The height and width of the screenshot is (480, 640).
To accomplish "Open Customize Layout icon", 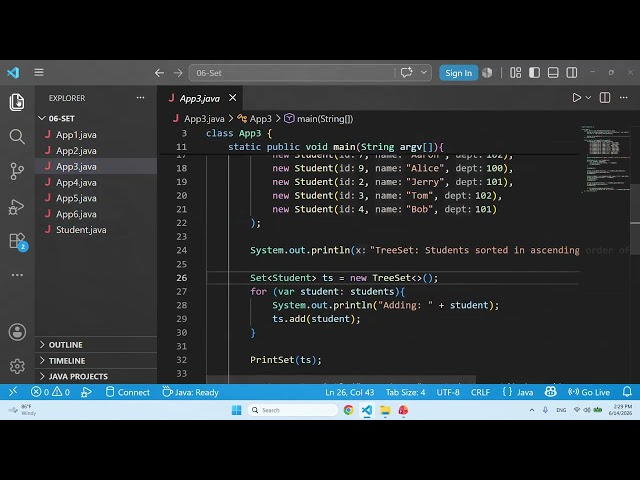I will (516, 73).
